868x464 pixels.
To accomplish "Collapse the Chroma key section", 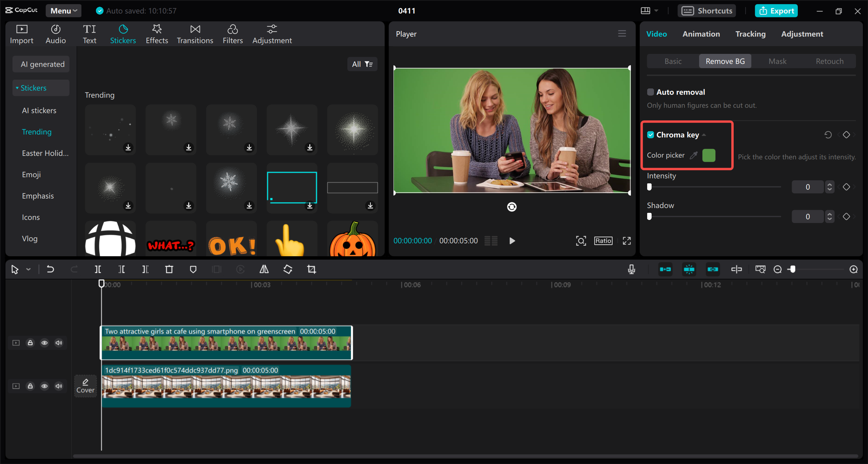I will [705, 135].
